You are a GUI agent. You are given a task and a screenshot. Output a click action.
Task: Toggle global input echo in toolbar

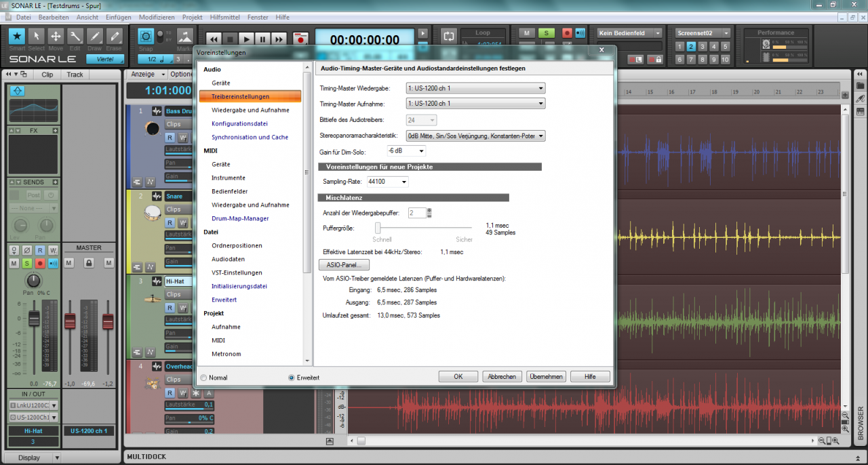(580, 33)
